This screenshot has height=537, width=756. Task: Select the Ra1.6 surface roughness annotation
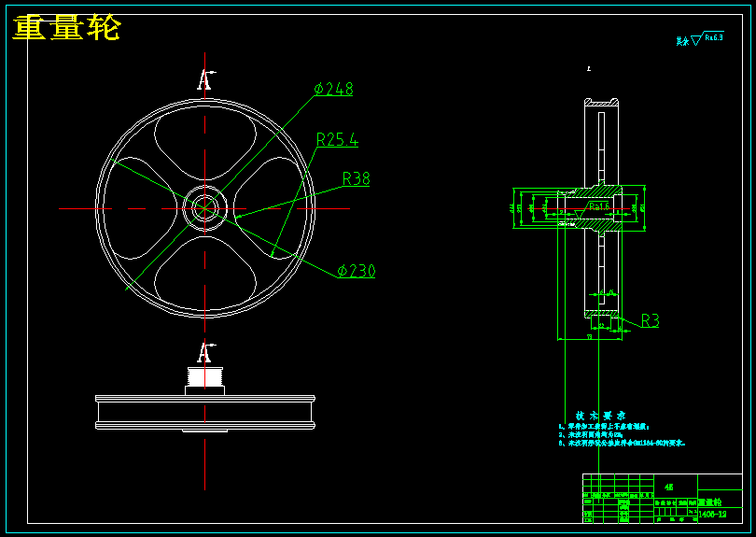[x=599, y=206]
